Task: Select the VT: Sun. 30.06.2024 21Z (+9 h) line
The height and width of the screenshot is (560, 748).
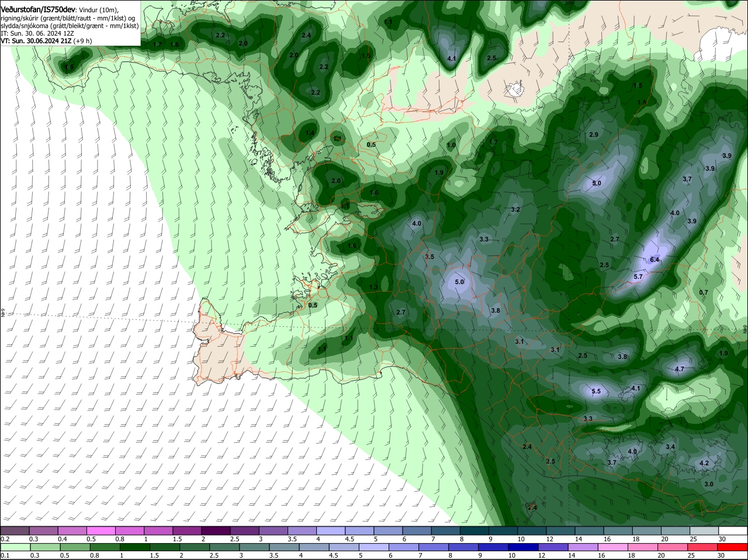Action: coord(45,41)
